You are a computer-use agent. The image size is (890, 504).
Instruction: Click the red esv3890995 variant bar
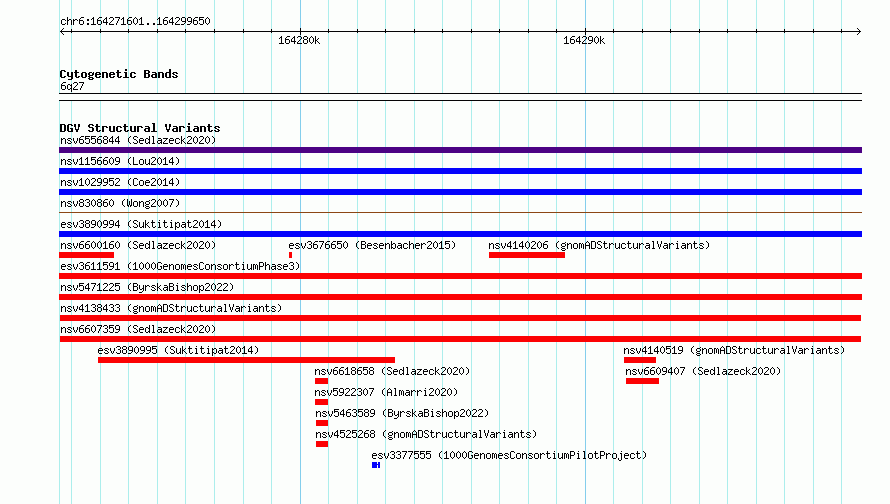pos(246,360)
